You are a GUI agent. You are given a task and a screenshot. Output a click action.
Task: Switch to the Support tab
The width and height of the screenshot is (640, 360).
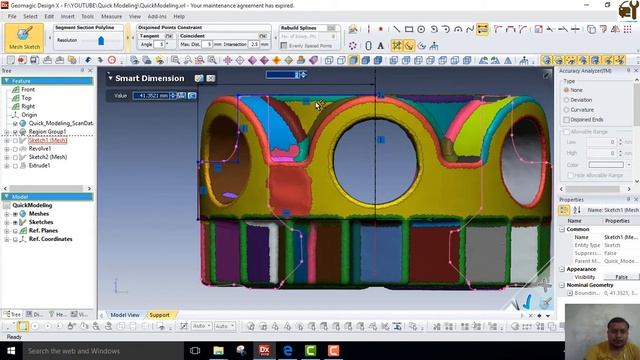click(x=159, y=315)
